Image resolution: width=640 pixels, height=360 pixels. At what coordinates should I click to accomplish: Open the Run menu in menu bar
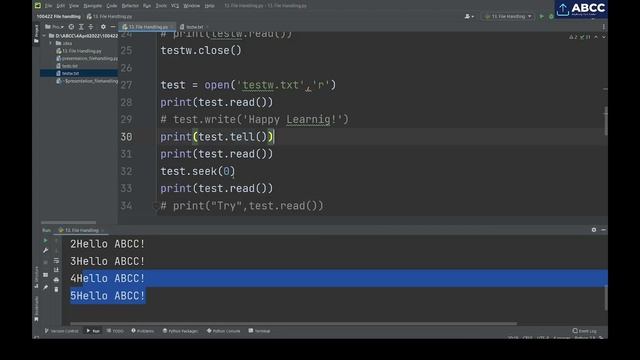click(147, 6)
